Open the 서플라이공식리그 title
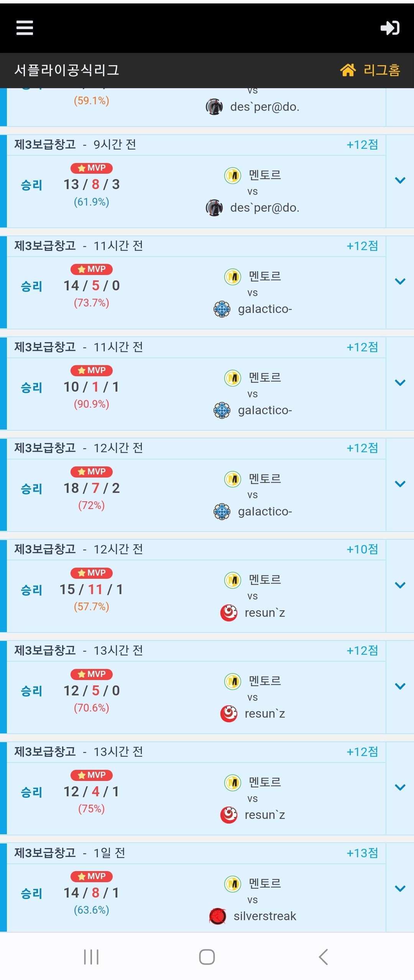The width and height of the screenshot is (414, 980). (67, 70)
